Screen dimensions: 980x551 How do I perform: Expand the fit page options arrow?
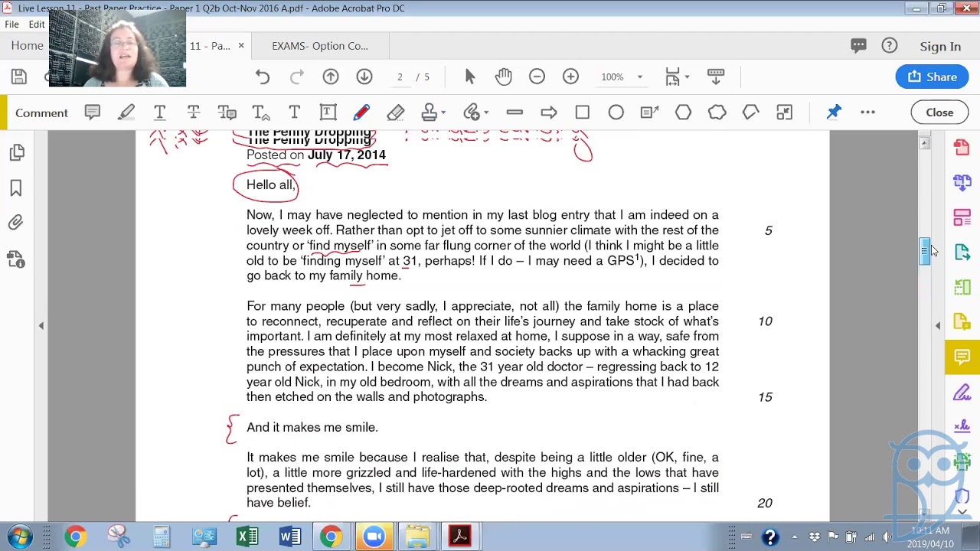tap(687, 77)
